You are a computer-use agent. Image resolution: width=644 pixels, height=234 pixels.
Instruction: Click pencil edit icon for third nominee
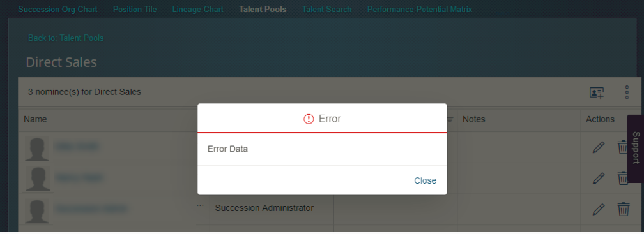599,209
